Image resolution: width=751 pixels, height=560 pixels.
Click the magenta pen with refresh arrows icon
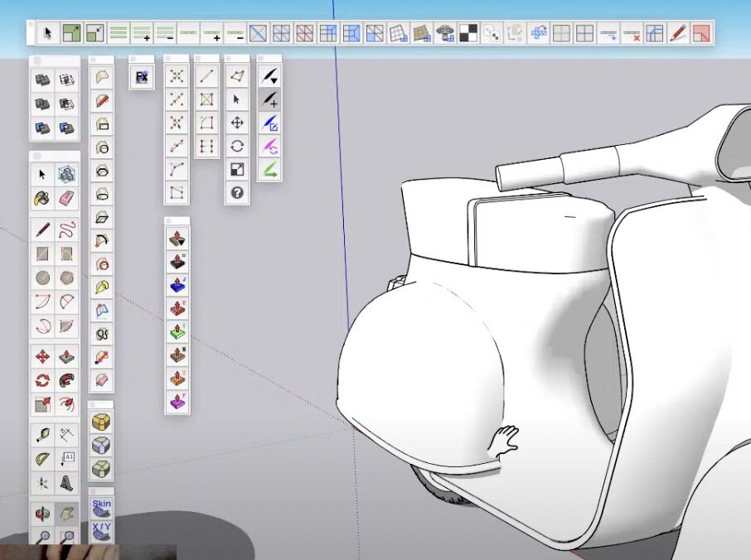[x=269, y=147]
